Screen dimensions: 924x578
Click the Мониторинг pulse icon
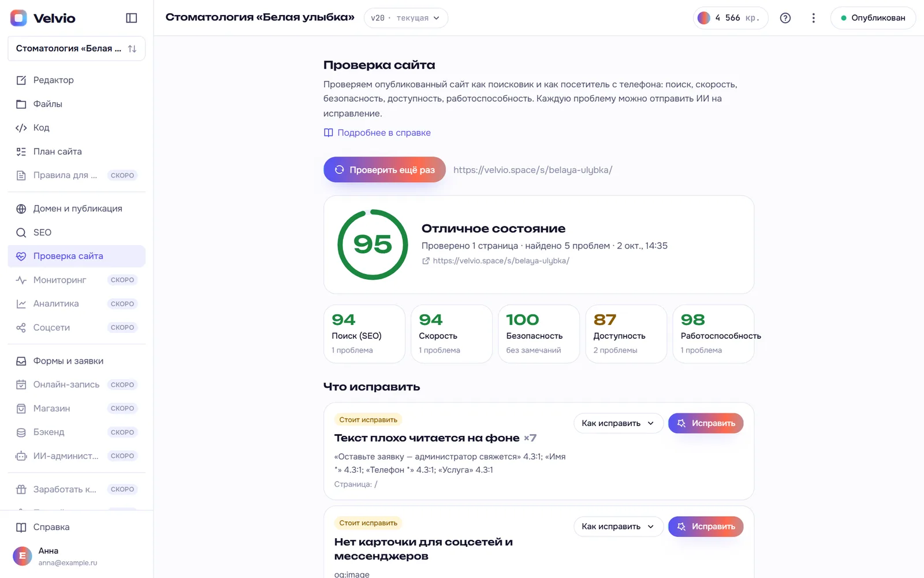pyautogui.click(x=21, y=280)
